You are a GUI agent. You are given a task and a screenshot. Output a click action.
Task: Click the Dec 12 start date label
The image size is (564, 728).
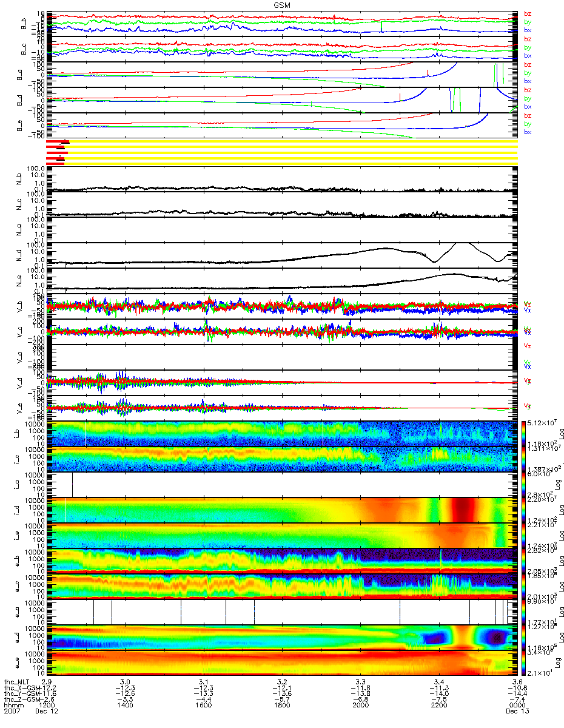[47, 712]
